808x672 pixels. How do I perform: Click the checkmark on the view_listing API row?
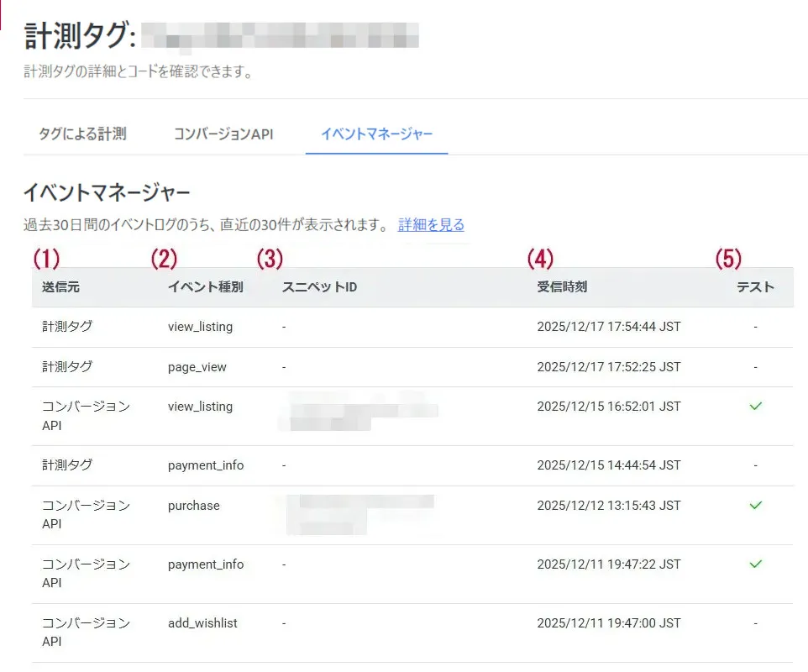[x=755, y=406]
